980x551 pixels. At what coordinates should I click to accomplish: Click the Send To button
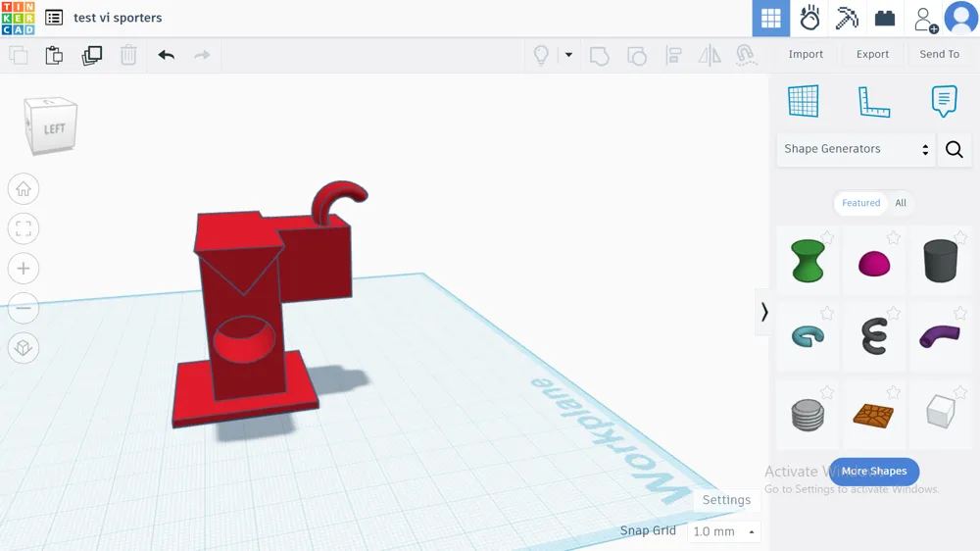[x=940, y=54]
